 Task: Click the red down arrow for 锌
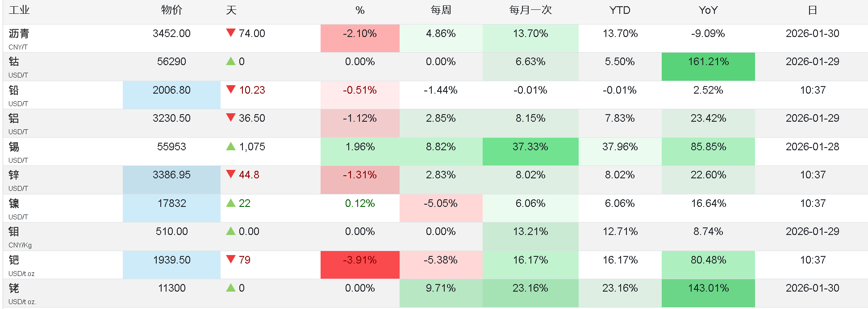tap(231, 174)
